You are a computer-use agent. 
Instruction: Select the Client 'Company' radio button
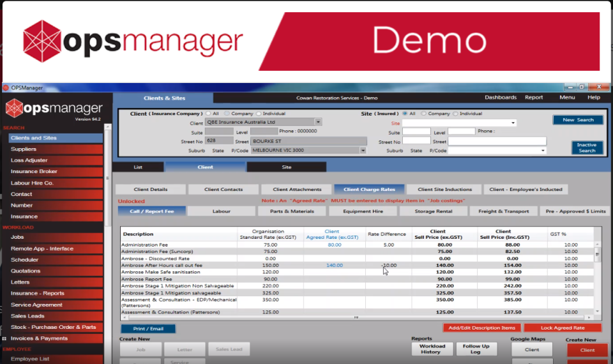[227, 114]
